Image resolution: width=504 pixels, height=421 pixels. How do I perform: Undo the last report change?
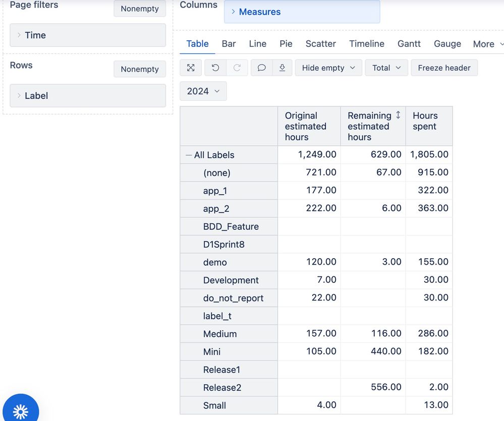[x=215, y=68]
